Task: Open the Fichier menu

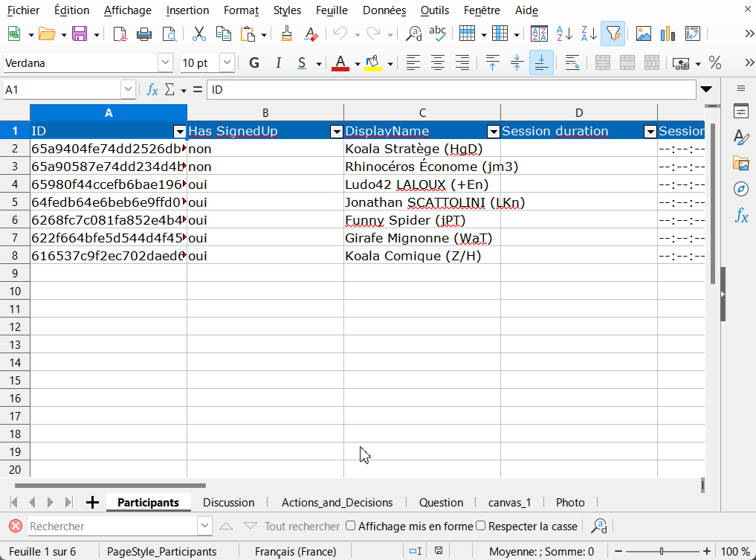Action: (24, 10)
